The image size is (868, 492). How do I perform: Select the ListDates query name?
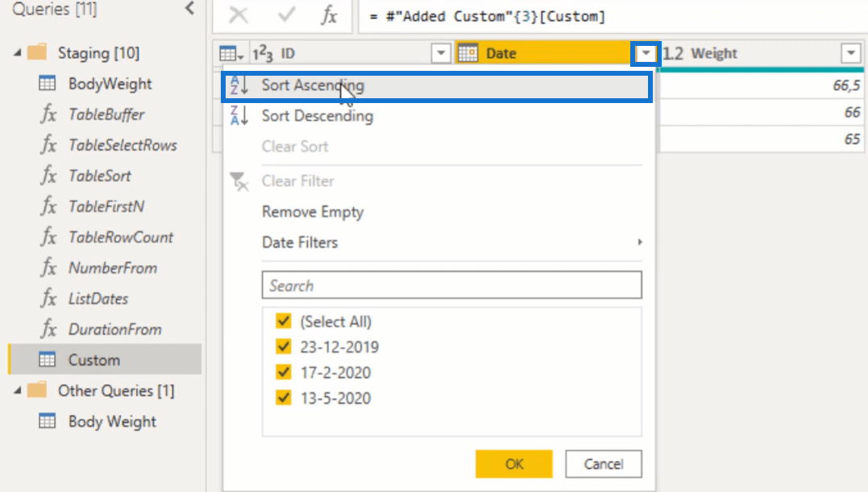98,299
